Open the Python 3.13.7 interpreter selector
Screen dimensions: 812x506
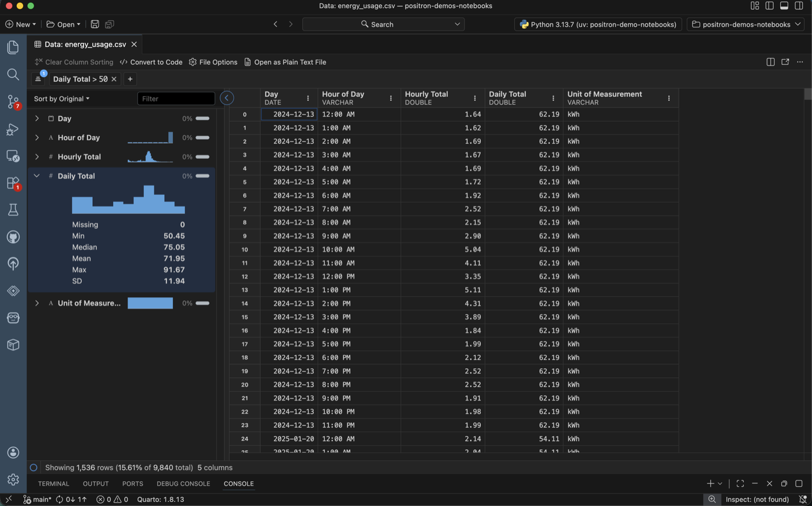click(597, 24)
